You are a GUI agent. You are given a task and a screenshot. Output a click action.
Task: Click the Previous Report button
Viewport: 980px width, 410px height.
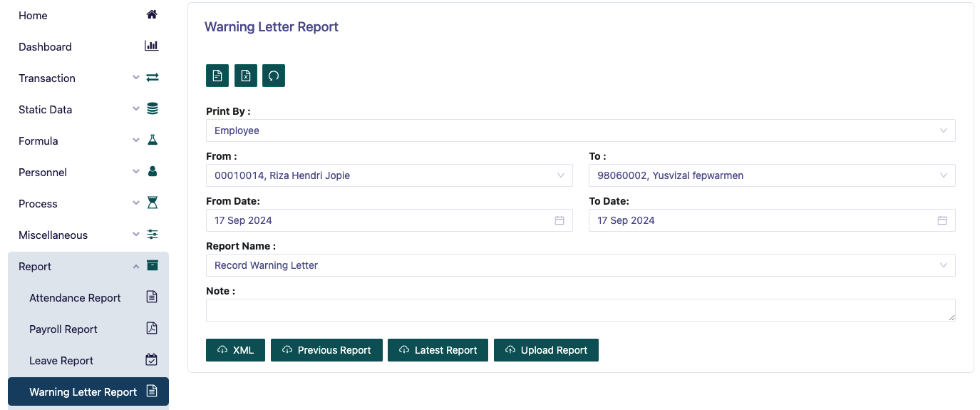point(326,350)
